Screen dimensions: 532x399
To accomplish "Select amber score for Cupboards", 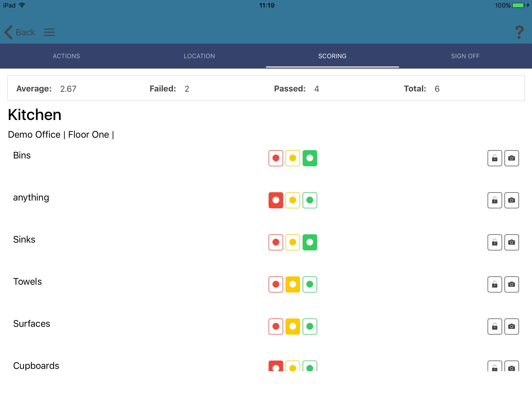I will tap(293, 366).
